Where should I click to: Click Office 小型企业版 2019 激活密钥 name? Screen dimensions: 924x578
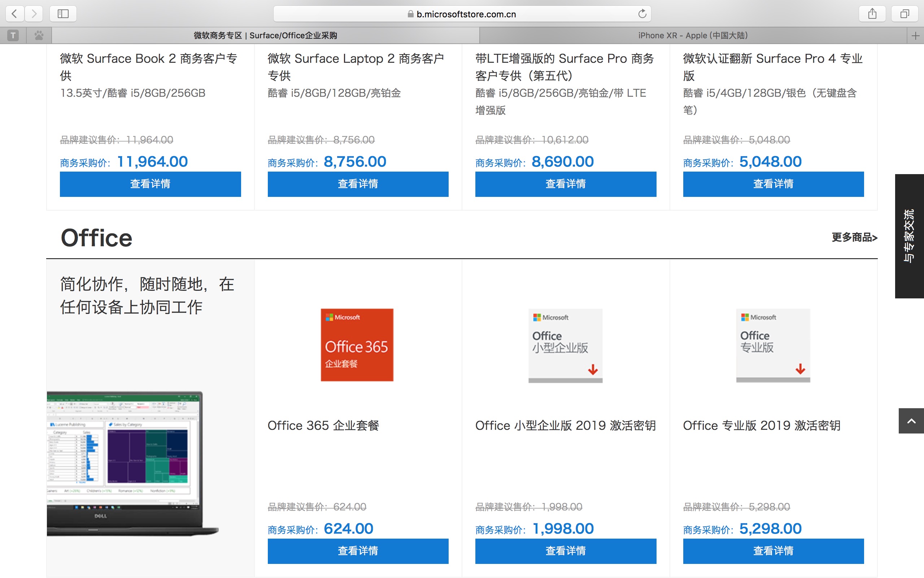click(566, 426)
